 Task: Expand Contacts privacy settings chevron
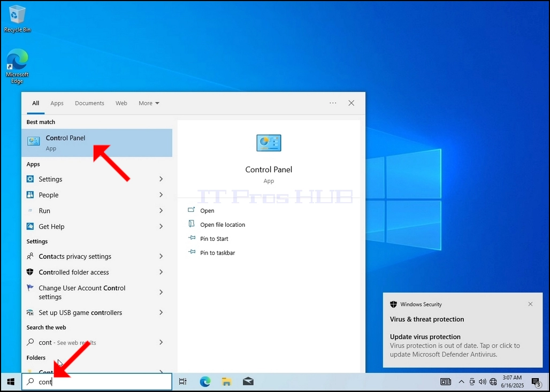coord(161,256)
